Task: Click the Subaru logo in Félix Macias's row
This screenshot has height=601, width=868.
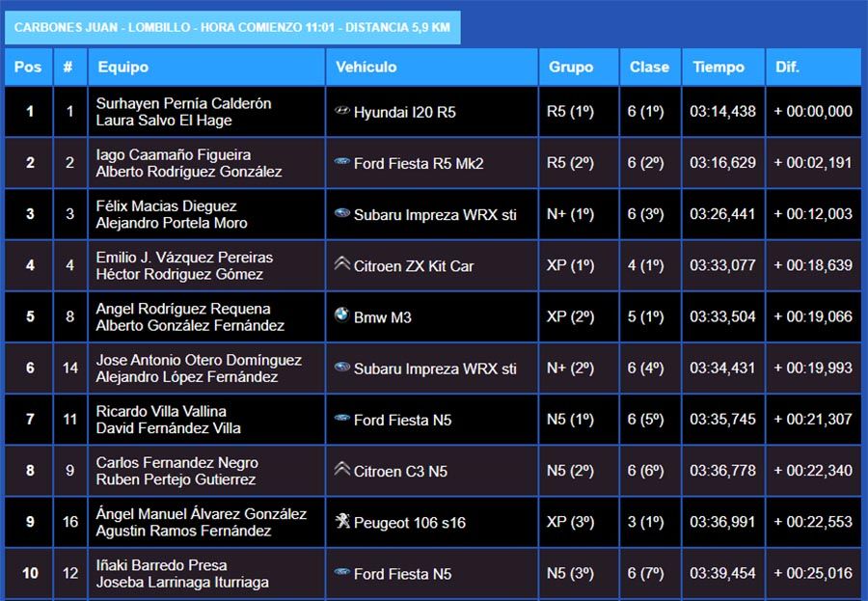Action: pyautogui.click(x=341, y=213)
